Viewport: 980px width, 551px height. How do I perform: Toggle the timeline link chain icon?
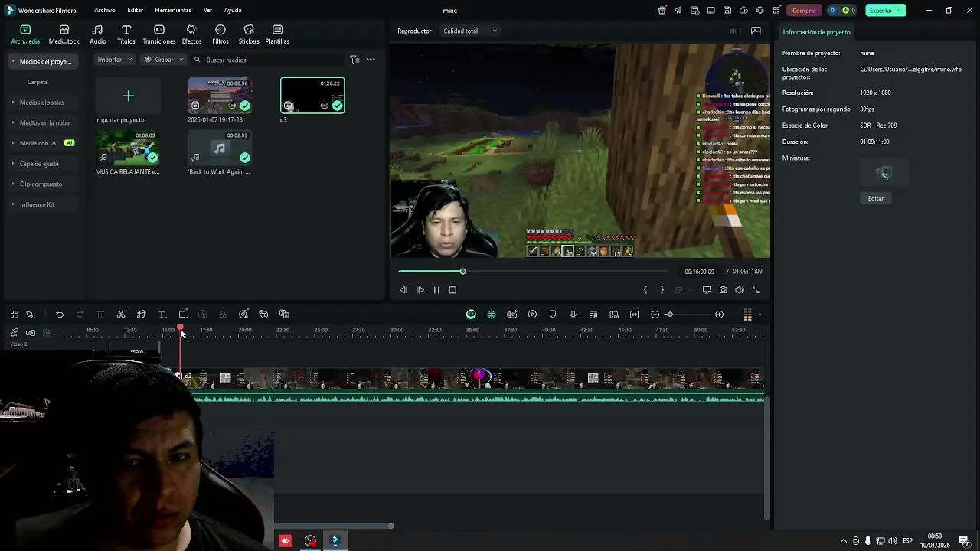coord(15,333)
